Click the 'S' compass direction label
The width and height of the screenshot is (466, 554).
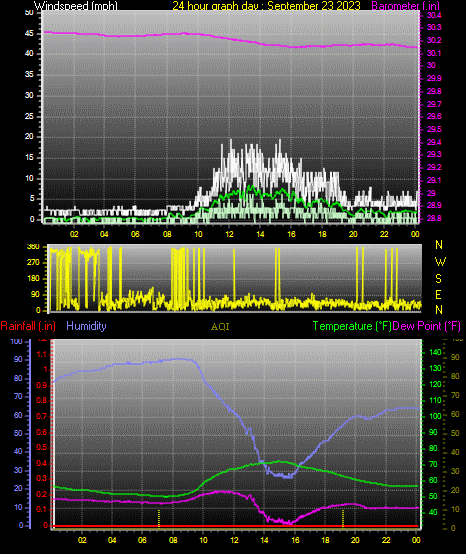pyautogui.click(x=438, y=279)
